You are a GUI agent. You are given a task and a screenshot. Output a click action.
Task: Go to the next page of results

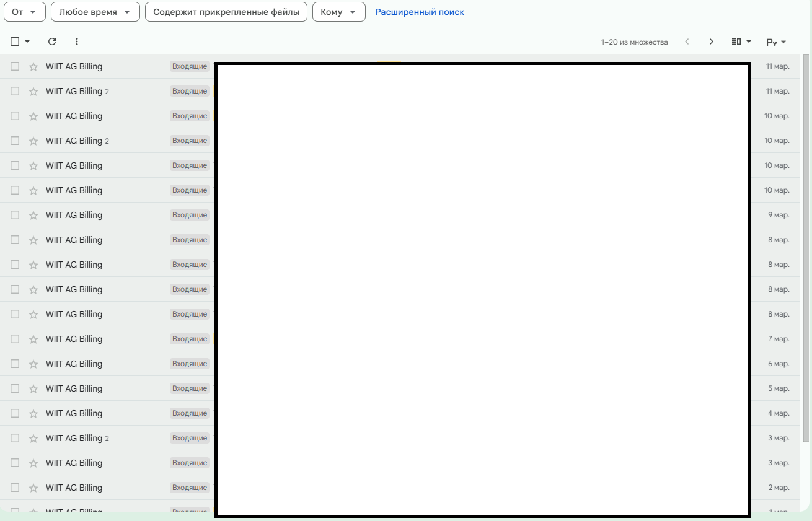tap(712, 42)
